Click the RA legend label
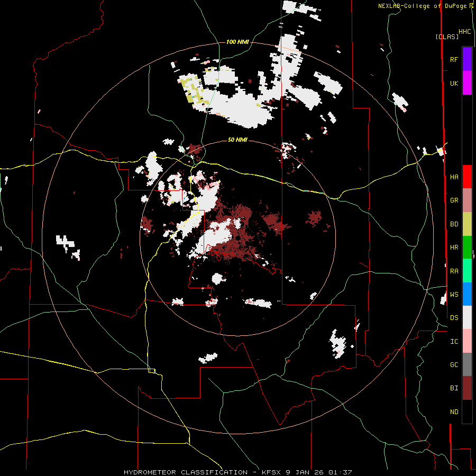 [454, 271]
